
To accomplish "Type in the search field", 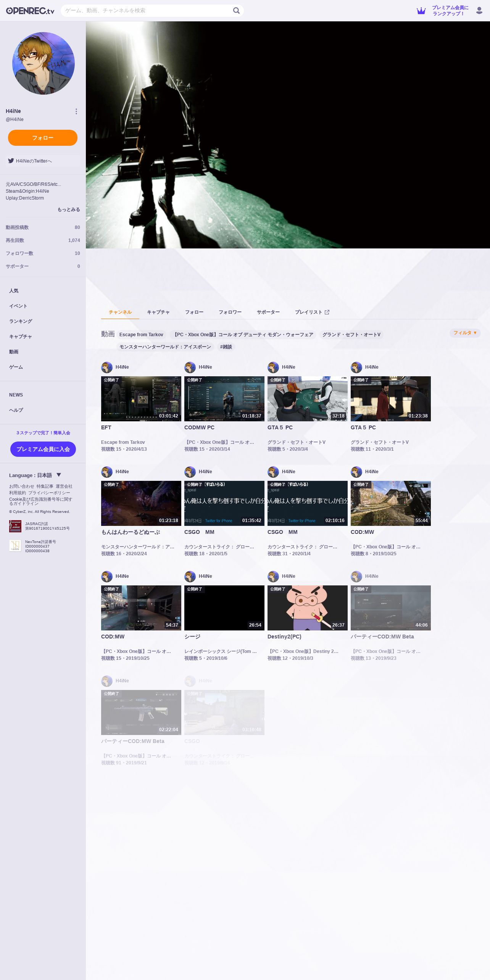I will pyautogui.click(x=147, y=11).
